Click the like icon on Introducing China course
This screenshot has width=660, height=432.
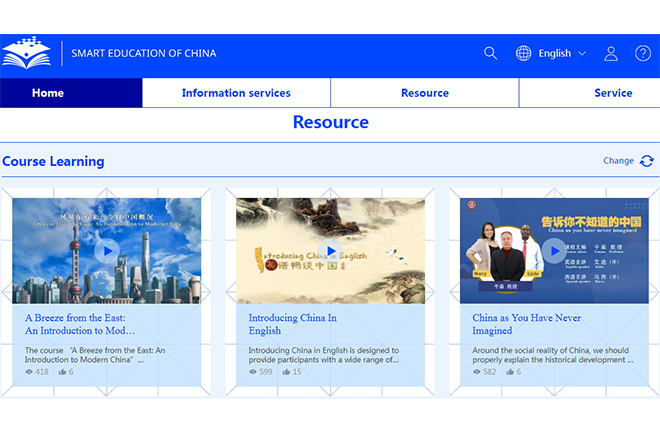pyautogui.click(x=287, y=372)
